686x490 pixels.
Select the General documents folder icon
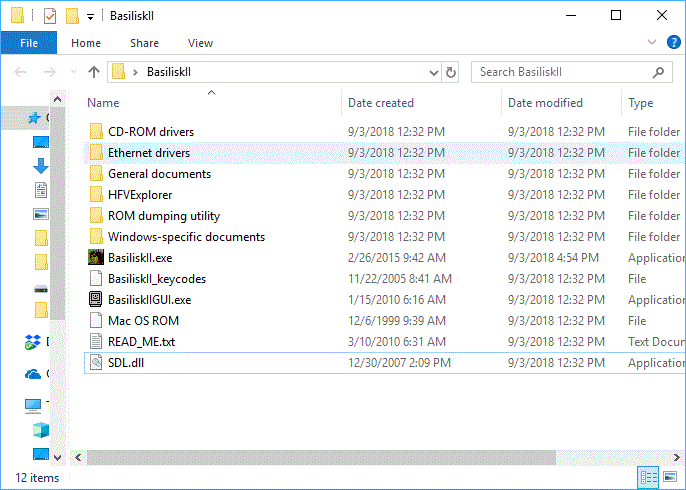pyautogui.click(x=96, y=173)
